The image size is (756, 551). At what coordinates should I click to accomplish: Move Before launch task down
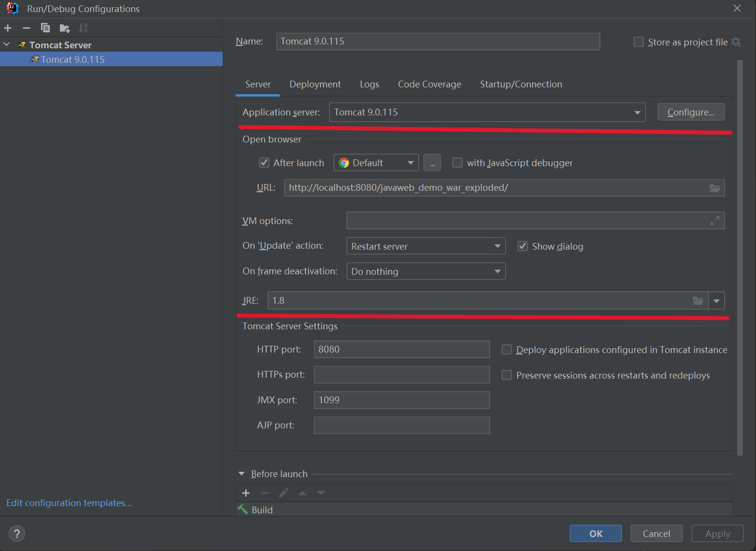coord(321,493)
